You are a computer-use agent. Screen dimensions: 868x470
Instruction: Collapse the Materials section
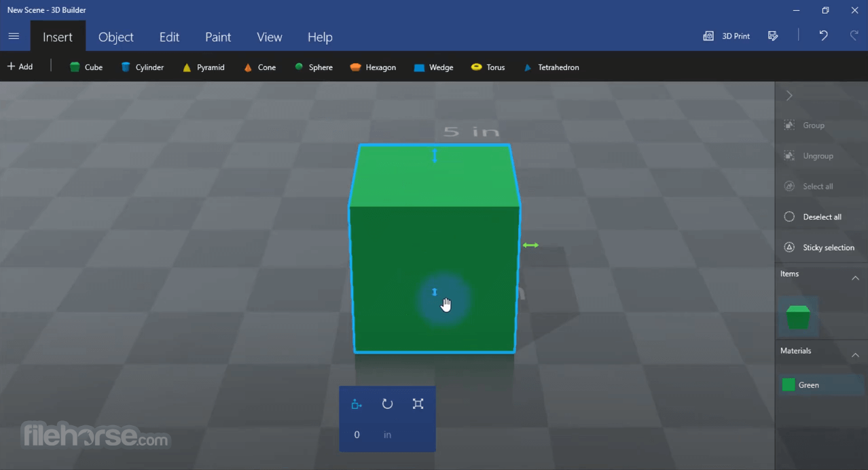[855, 355]
